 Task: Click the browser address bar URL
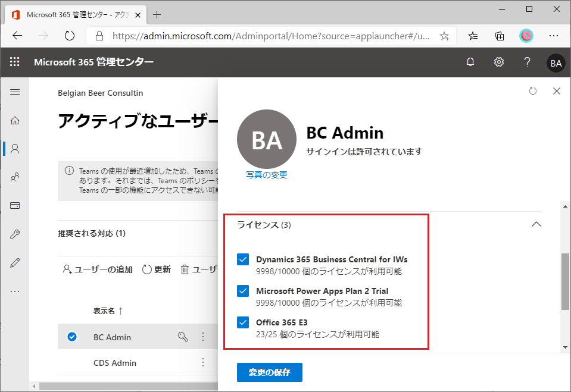tap(271, 36)
